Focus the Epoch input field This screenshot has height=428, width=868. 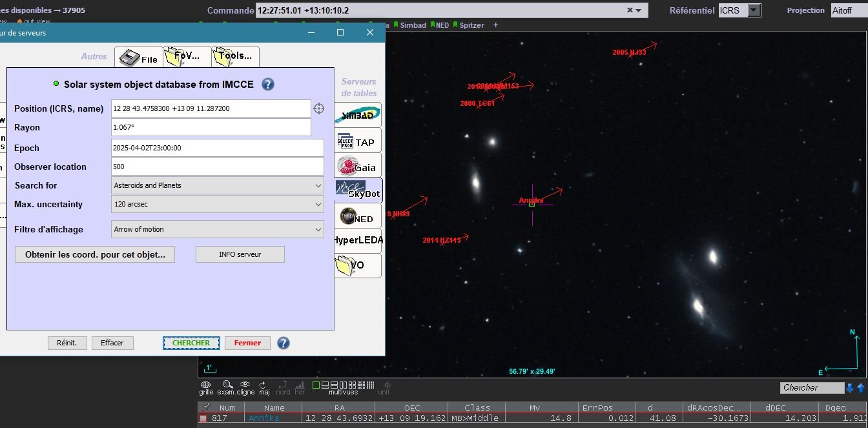pos(218,148)
